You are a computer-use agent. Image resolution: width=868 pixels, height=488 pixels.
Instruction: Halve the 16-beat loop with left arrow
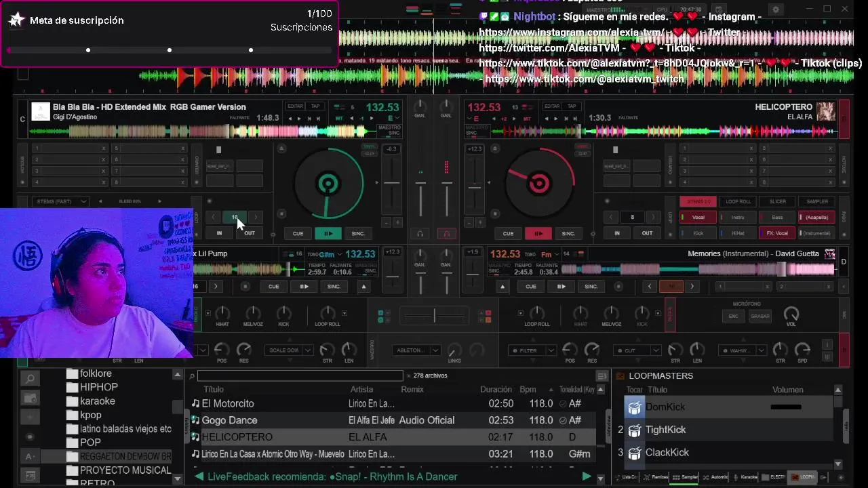pos(213,218)
